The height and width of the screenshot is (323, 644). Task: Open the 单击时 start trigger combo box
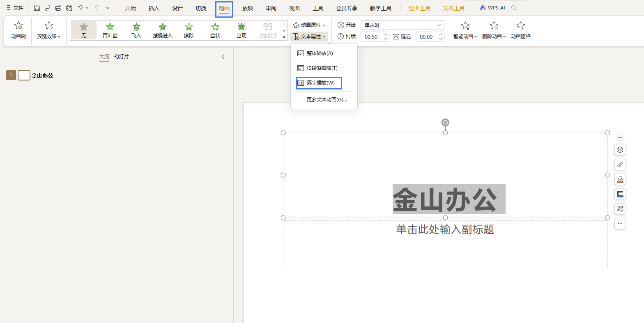click(402, 25)
